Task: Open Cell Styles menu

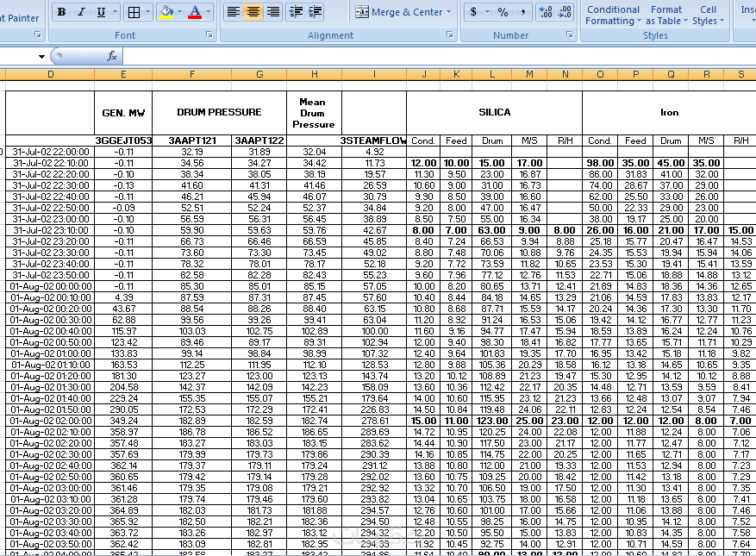Action: coord(708,15)
